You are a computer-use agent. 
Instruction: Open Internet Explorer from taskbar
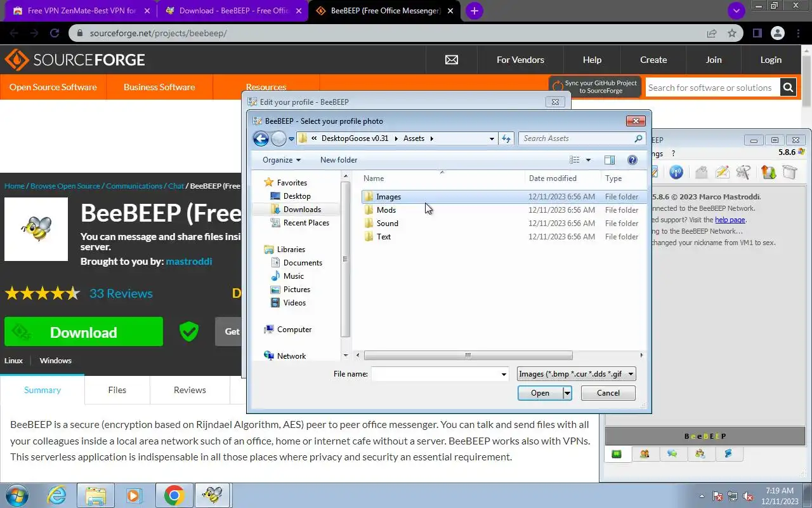pyautogui.click(x=57, y=495)
